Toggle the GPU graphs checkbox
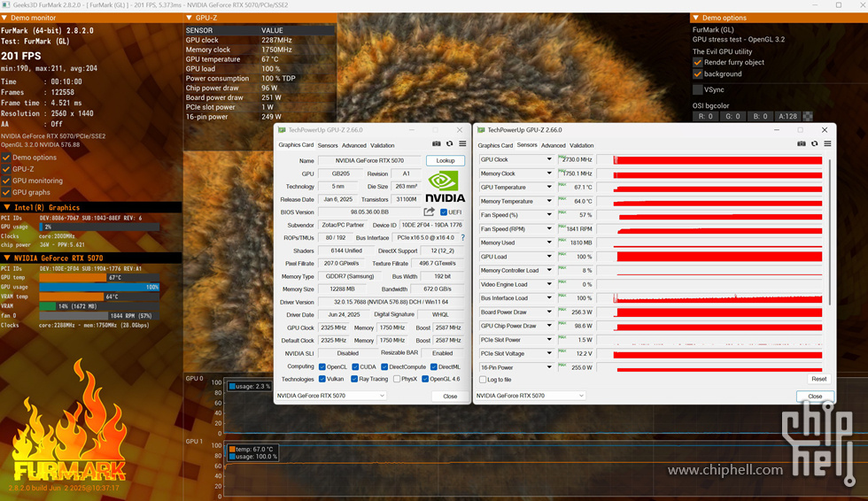This screenshot has width=868, height=501. pyautogui.click(x=6, y=192)
